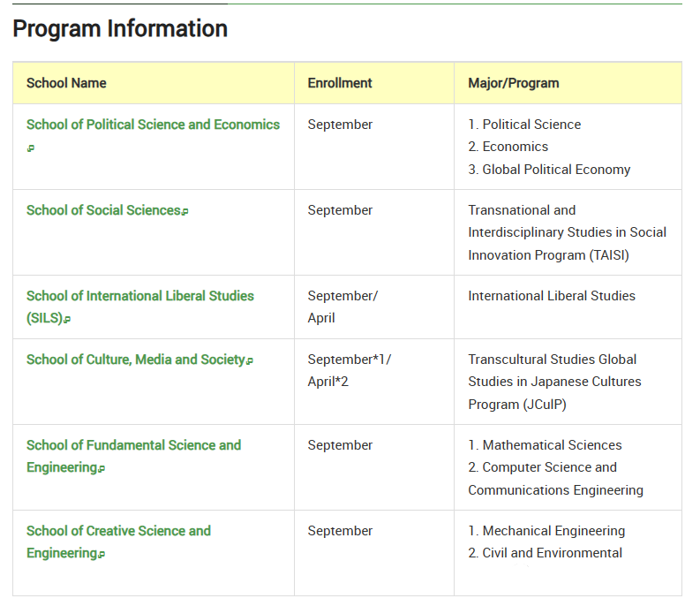700x606 pixels.
Task: Click the Program Information heading
Action: [x=120, y=28]
